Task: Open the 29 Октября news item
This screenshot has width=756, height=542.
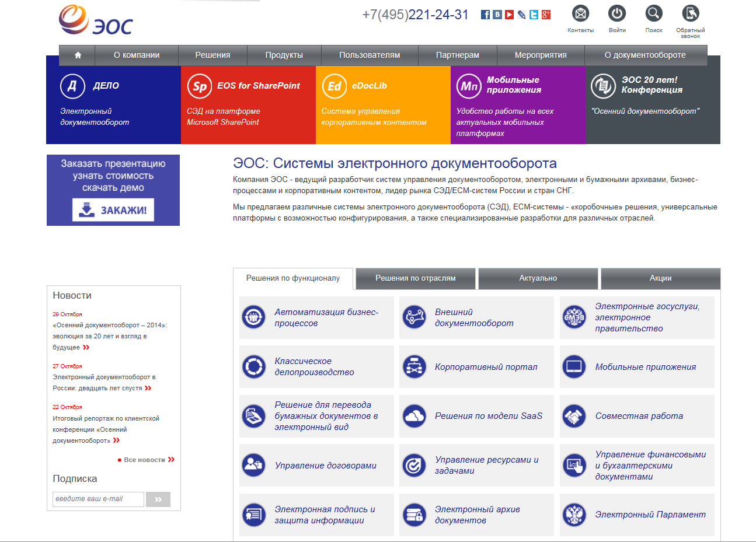Action: 110,336
